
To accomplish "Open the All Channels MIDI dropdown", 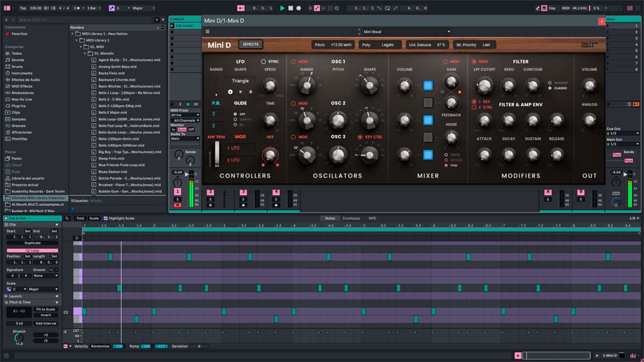I will (x=185, y=120).
